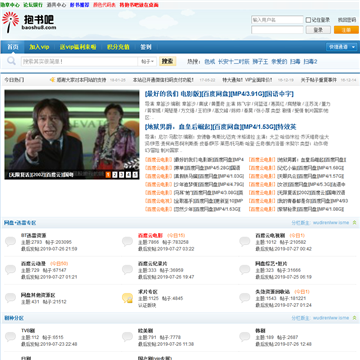Click hot search term 扫毒2
Screen dimensions: 360x360
[310, 62]
